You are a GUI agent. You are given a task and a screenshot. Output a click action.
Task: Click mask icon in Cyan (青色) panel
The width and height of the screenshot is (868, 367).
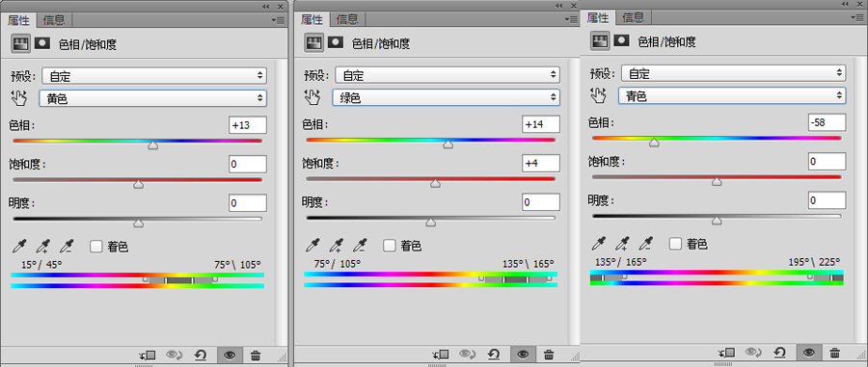622,39
